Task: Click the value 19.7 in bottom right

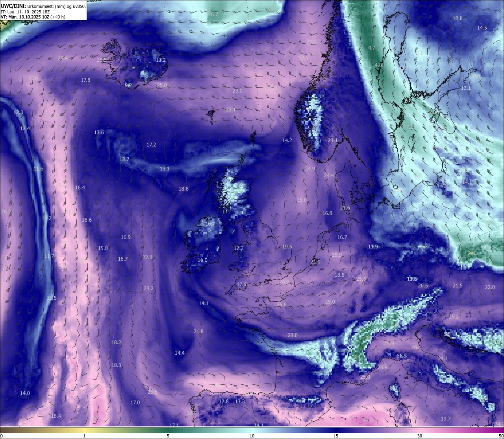Action: click(x=446, y=419)
